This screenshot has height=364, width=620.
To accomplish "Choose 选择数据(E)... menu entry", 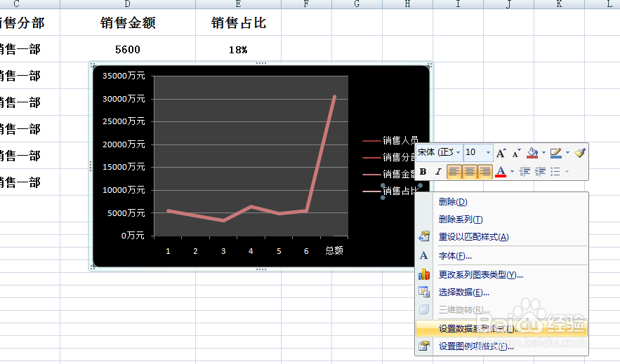I will click(501, 292).
